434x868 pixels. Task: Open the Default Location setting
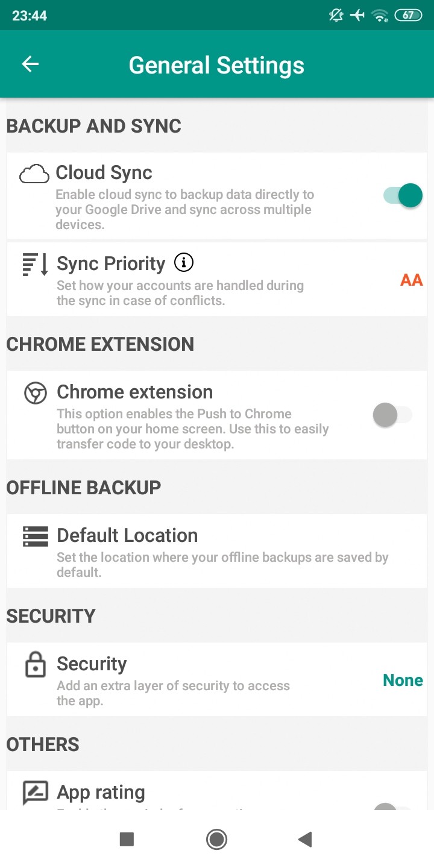(x=127, y=535)
